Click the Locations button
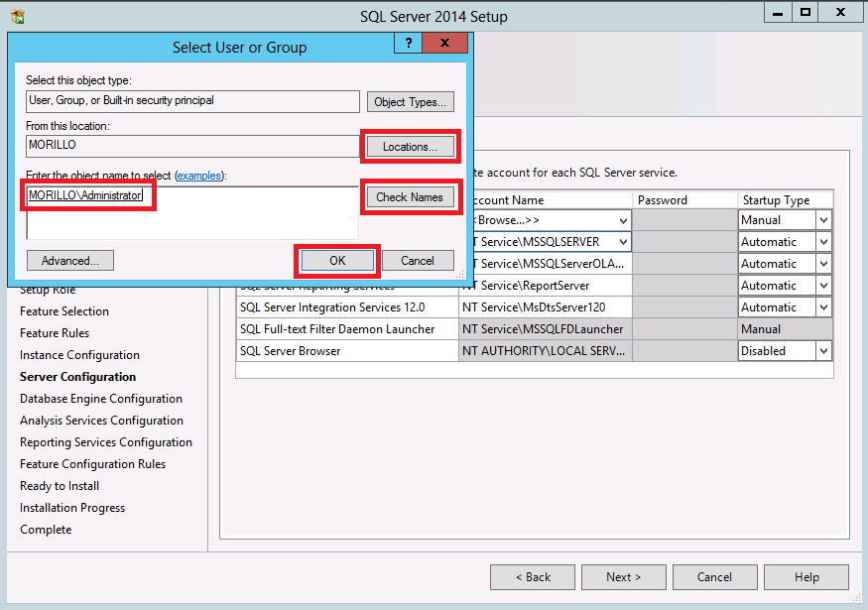The image size is (868, 610). 411,147
